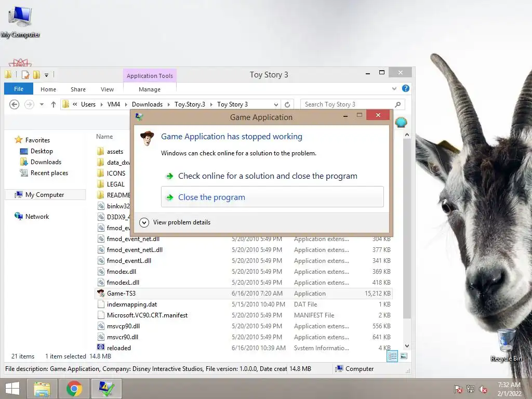Refresh the Toy Story 3 folder

tap(287, 104)
